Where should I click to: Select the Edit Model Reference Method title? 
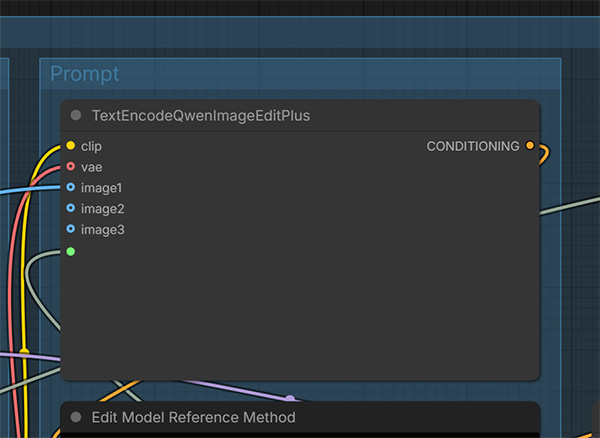[194, 417]
